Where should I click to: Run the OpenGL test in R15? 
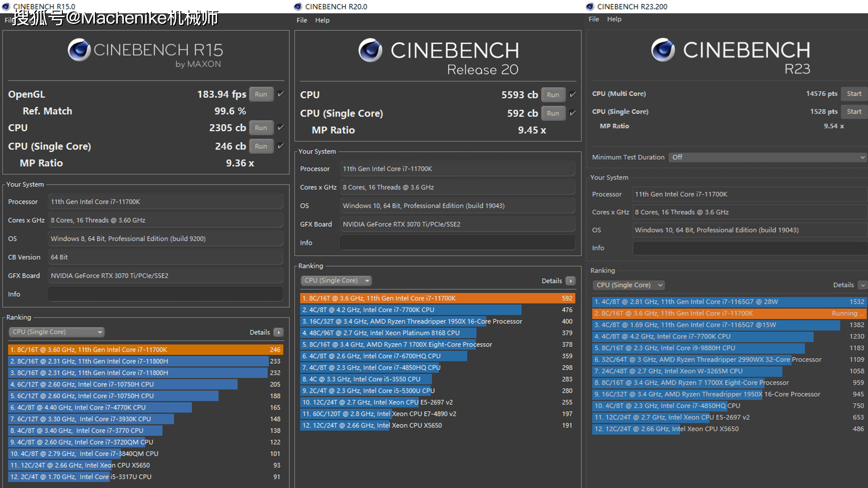(x=261, y=94)
